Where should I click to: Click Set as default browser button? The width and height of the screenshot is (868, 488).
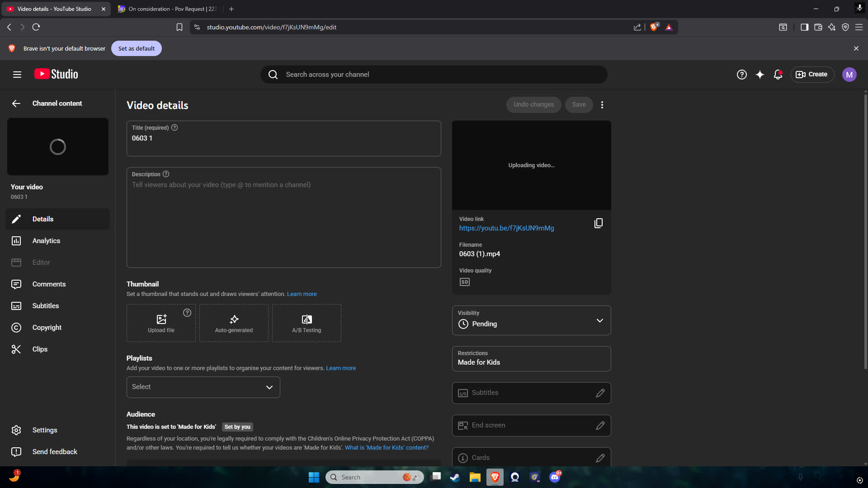coord(136,48)
